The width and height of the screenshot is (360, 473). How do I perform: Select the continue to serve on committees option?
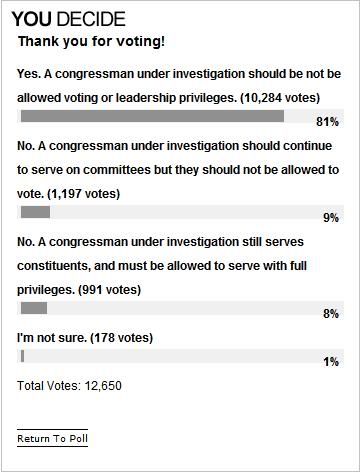[178, 170]
